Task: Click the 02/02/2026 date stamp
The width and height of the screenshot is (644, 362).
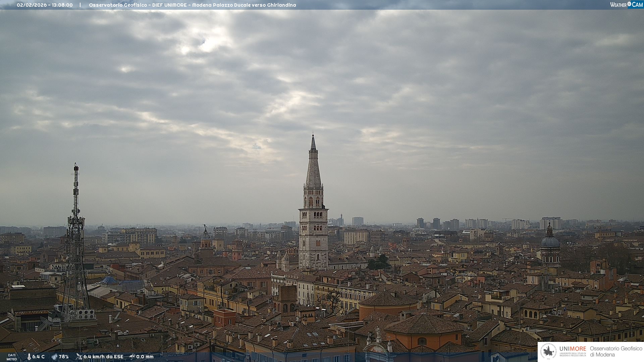Action: 32,5
